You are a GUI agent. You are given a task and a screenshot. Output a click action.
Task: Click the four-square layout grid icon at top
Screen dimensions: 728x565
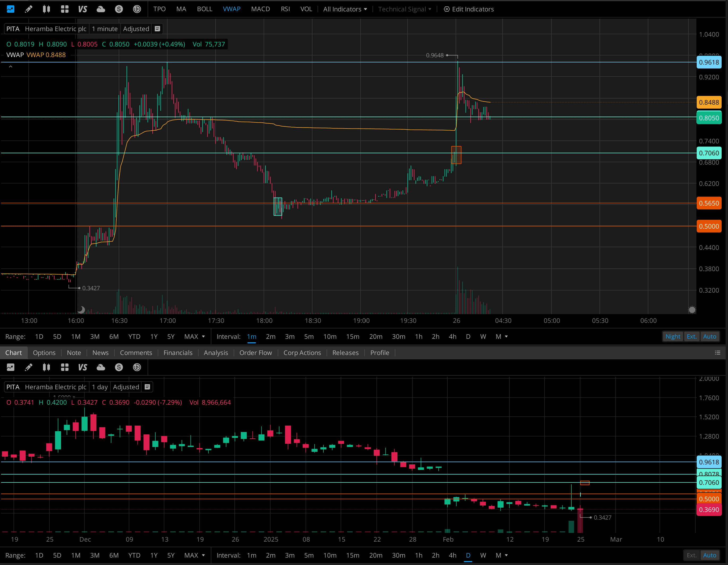click(65, 9)
